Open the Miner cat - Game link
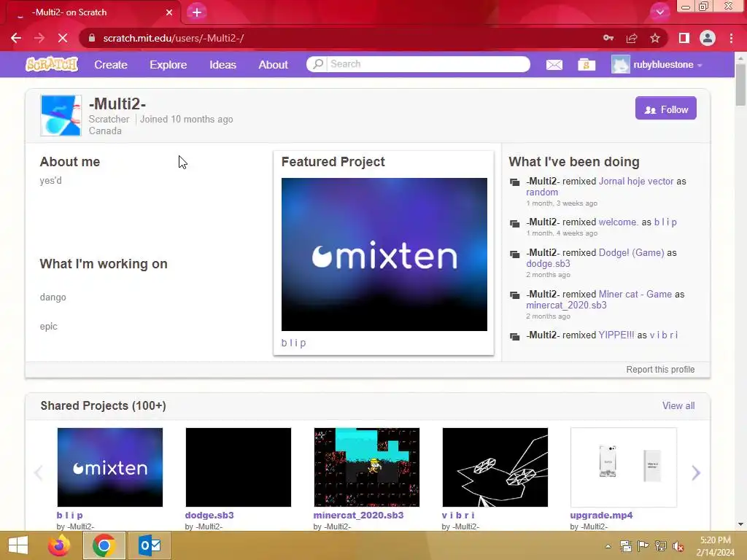The height and width of the screenshot is (560, 747). tap(635, 294)
